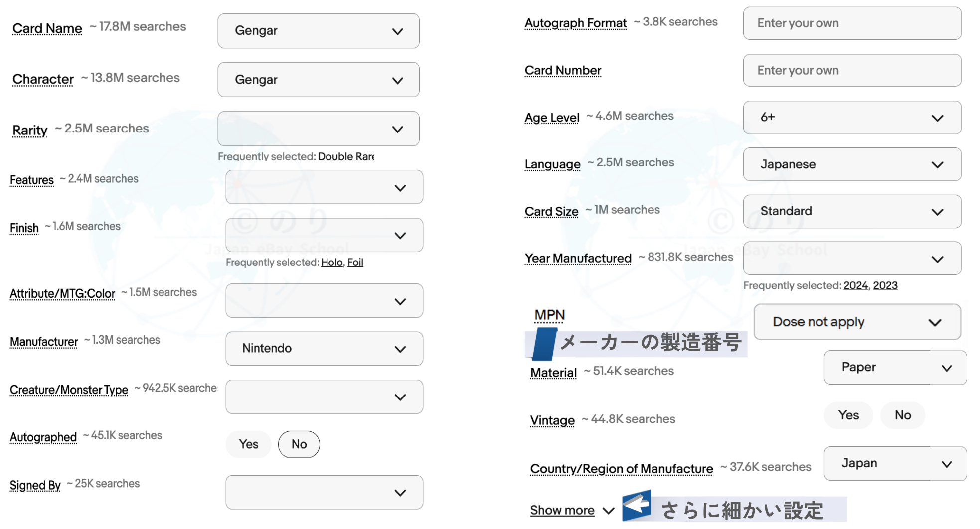Open the Material dropdown set to Paper
The height and width of the screenshot is (529, 980).
coord(895,368)
